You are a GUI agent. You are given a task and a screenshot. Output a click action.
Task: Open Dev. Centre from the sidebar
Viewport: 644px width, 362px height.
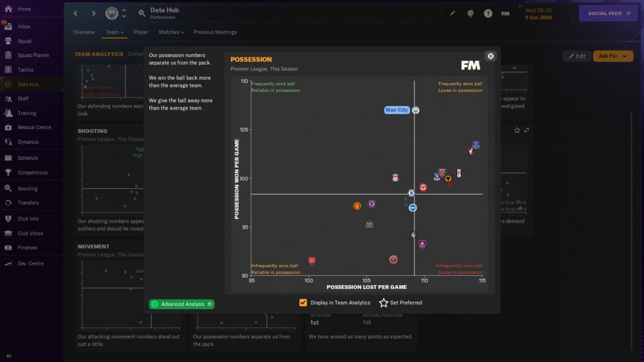point(31,263)
